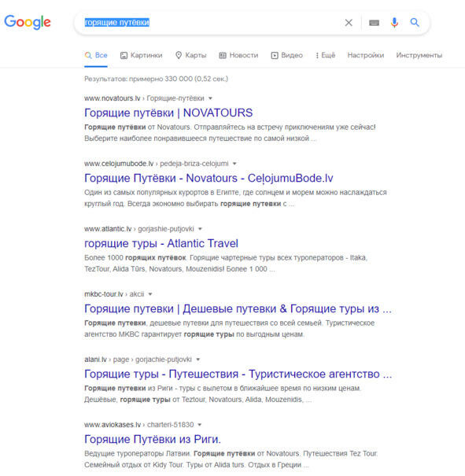This screenshot has width=465, height=476.
Task: Open the горящие туры - Atlantic Travel result
Action: (161, 243)
